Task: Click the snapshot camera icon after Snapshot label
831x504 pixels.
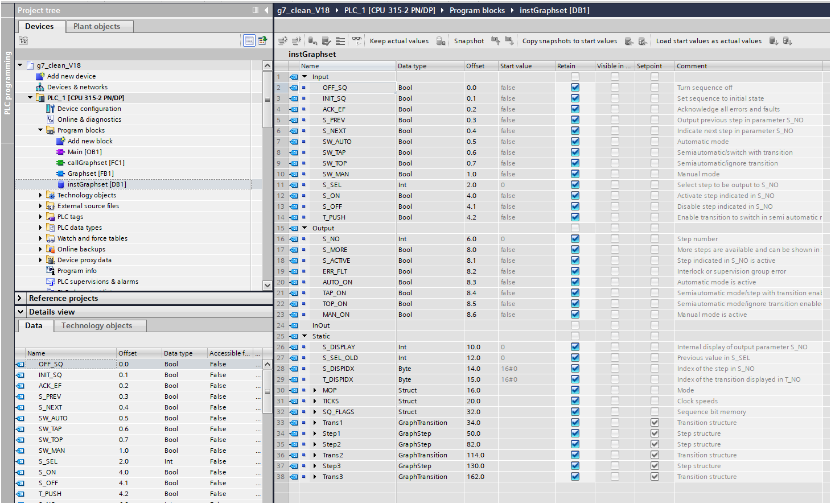Action: [495, 41]
